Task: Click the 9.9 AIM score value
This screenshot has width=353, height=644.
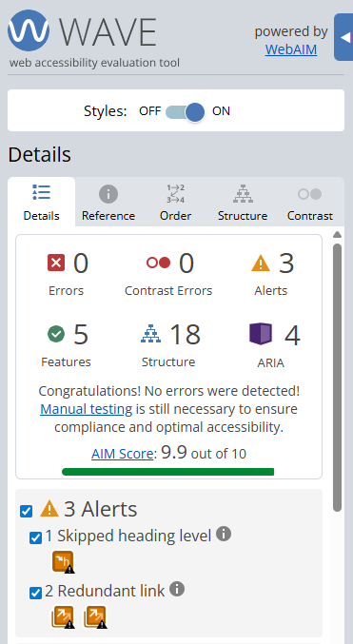Action: click(174, 452)
